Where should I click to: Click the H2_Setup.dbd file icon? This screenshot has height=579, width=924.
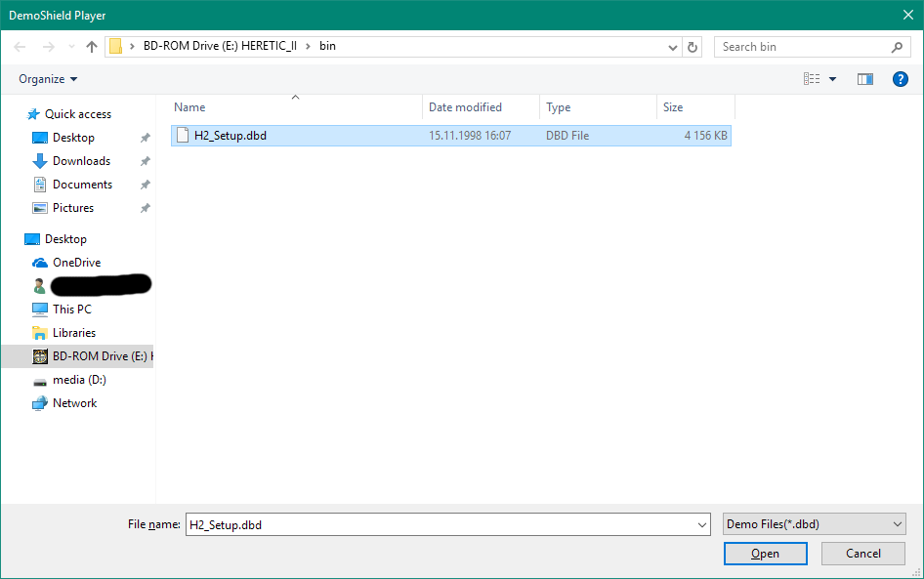(184, 136)
